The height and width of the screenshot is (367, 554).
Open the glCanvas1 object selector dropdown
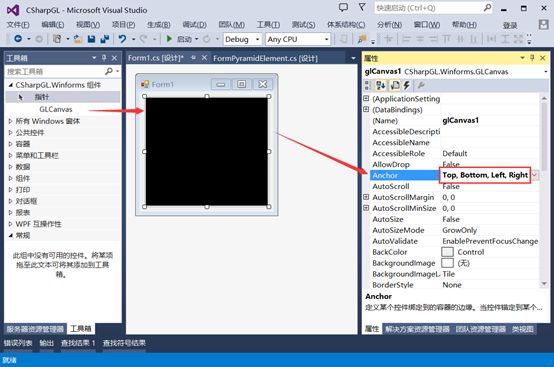click(546, 72)
